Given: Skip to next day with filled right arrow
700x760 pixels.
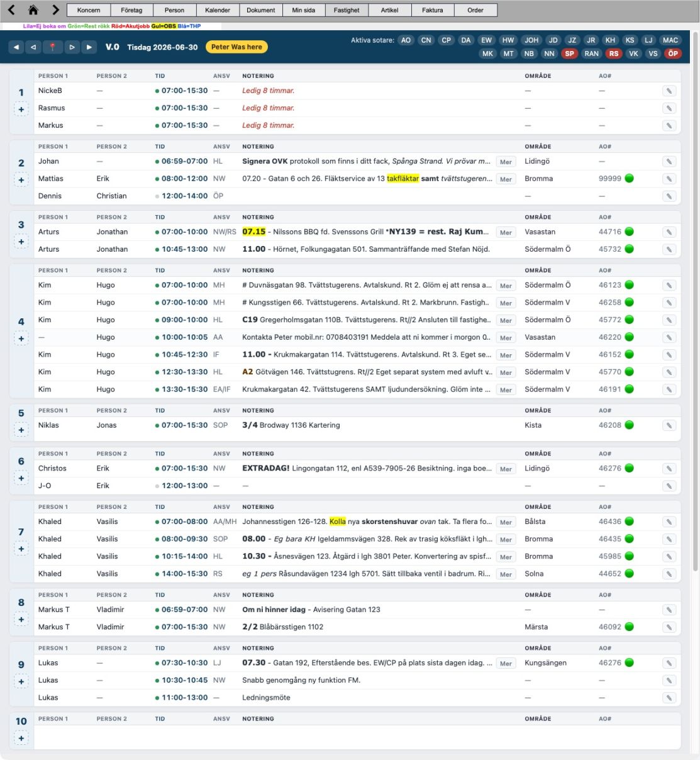Looking at the screenshot, I should click(x=89, y=47).
